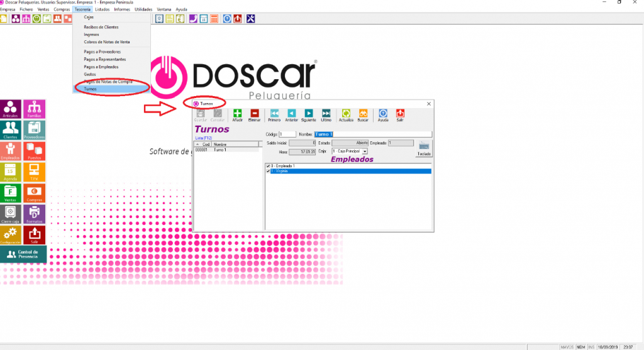Click the Nombre column header in list
The height and width of the screenshot is (350, 644).
[235, 145]
